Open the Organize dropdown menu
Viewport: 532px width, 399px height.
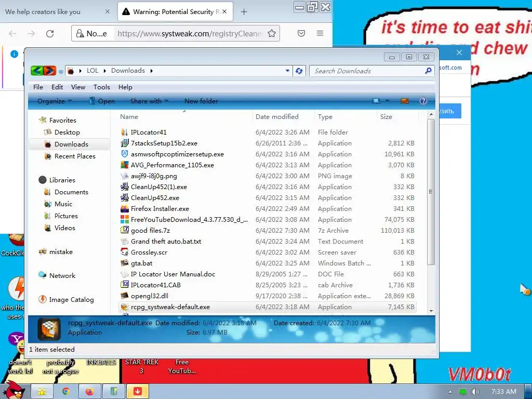(x=54, y=101)
